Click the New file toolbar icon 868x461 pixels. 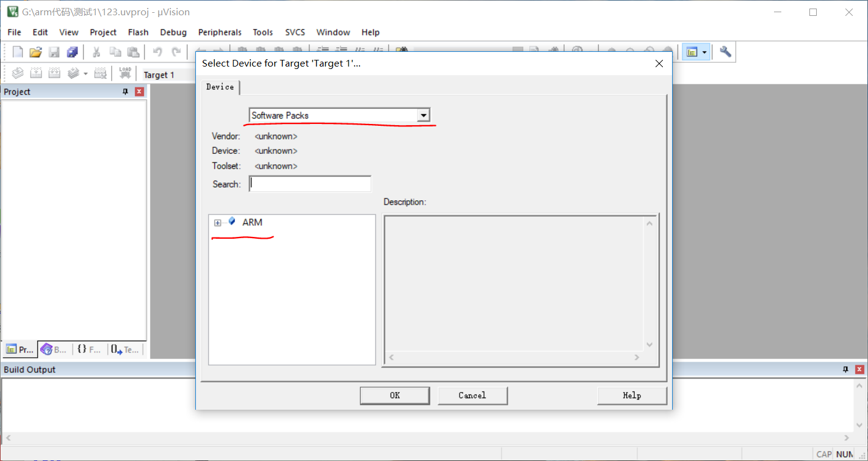pyautogui.click(x=18, y=52)
